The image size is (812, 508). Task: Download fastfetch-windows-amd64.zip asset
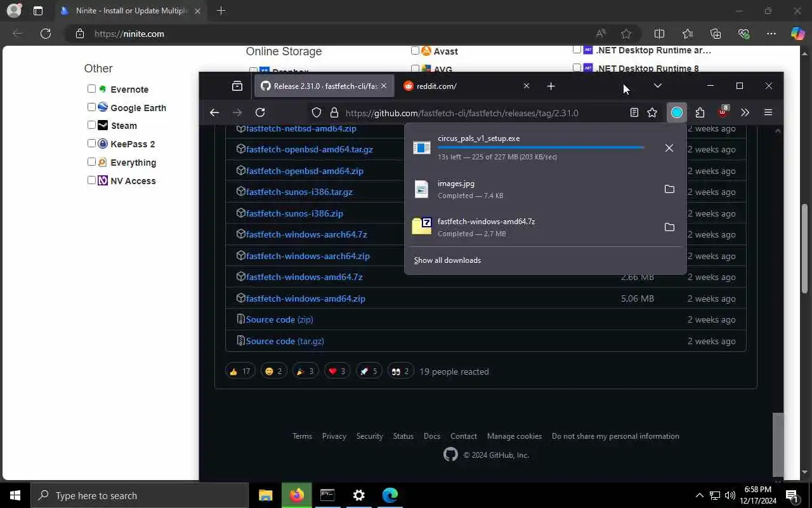click(305, 298)
